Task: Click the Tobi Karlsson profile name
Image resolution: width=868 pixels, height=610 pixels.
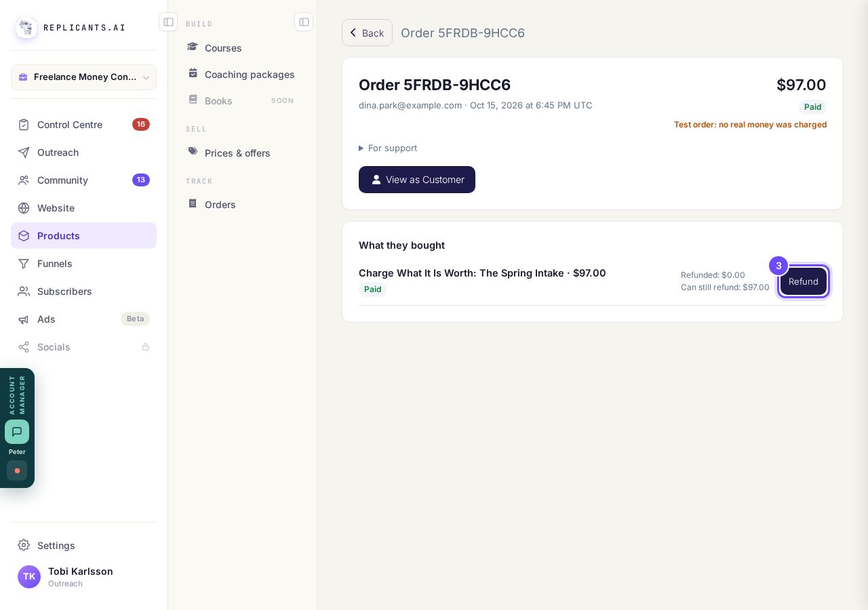Action: (81, 571)
